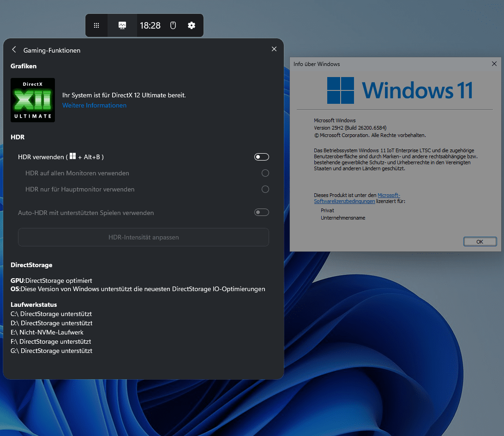The image size is (504, 436).
Task: Click the G:\ DirectStorage unterstützt row
Action: [x=51, y=351]
